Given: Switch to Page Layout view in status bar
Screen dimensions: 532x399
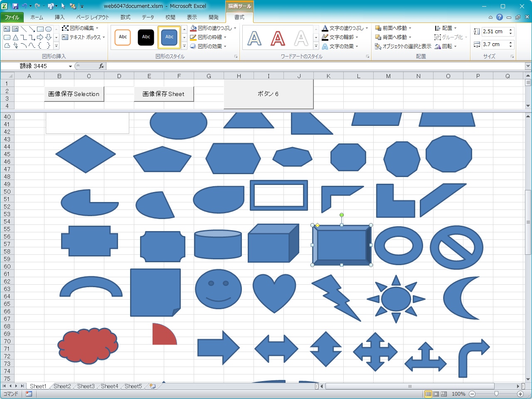Looking at the screenshot, I should [x=436, y=394].
